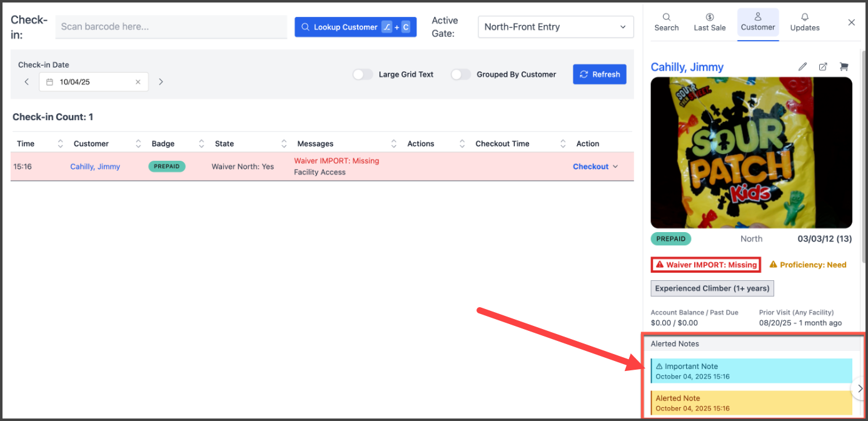Enable Grouped By Customer switch
Image resolution: width=868 pixels, height=421 pixels.
[x=461, y=74]
